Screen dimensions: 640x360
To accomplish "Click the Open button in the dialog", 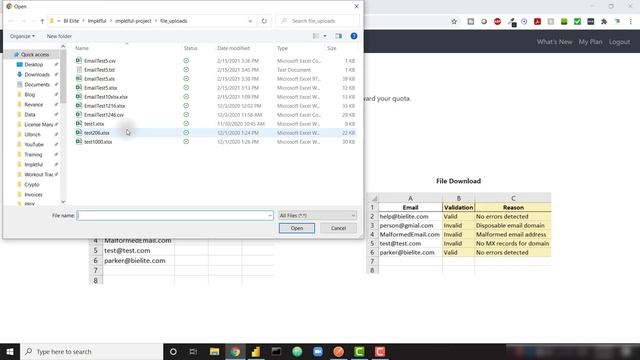I will tap(297, 228).
